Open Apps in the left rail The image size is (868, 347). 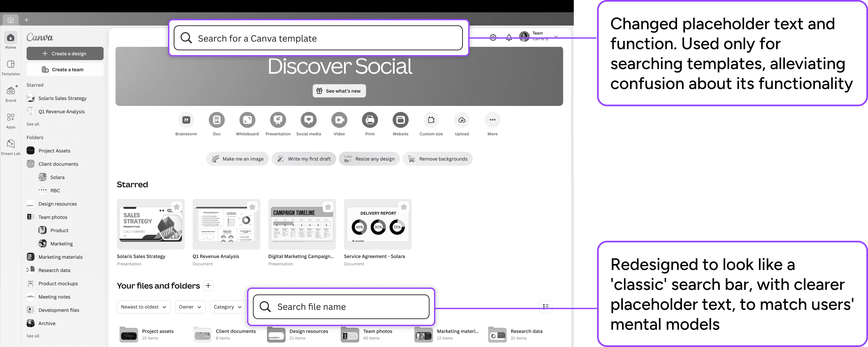point(11,121)
